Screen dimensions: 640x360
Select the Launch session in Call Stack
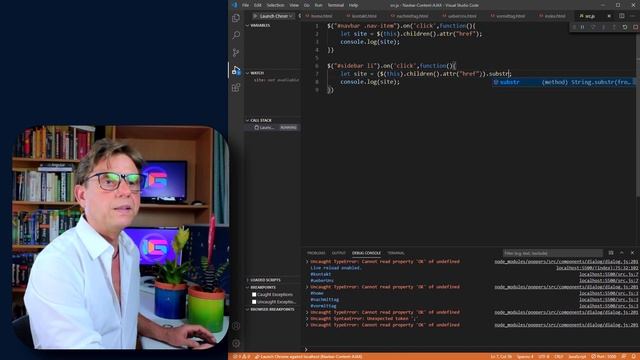[273, 128]
